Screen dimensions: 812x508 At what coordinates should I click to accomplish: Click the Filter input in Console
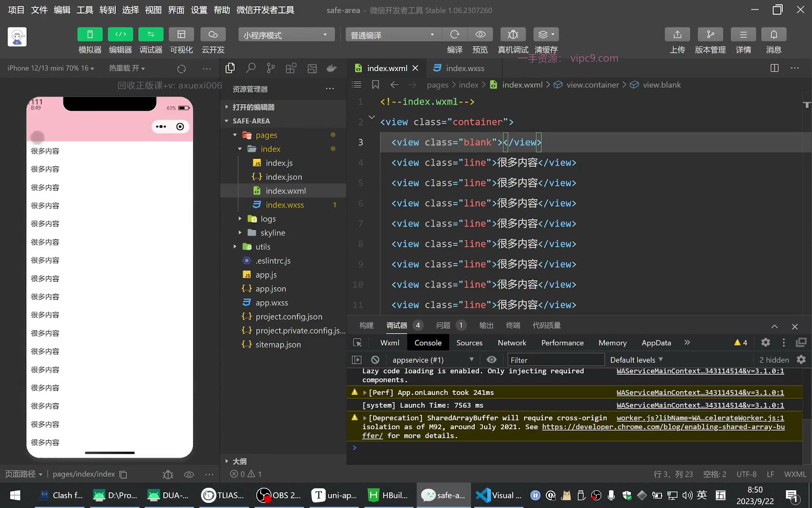(556, 360)
